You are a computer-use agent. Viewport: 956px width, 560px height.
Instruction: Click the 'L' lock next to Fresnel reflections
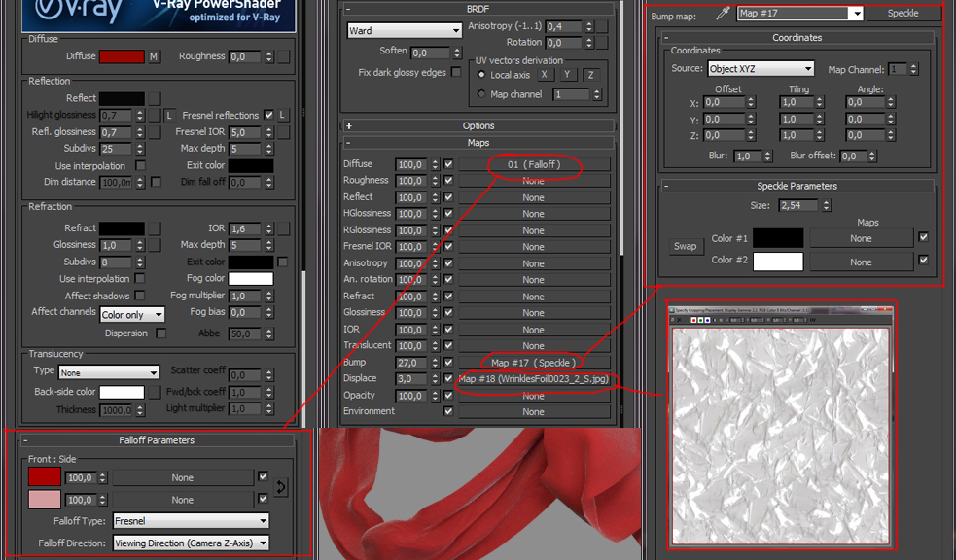click(284, 116)
